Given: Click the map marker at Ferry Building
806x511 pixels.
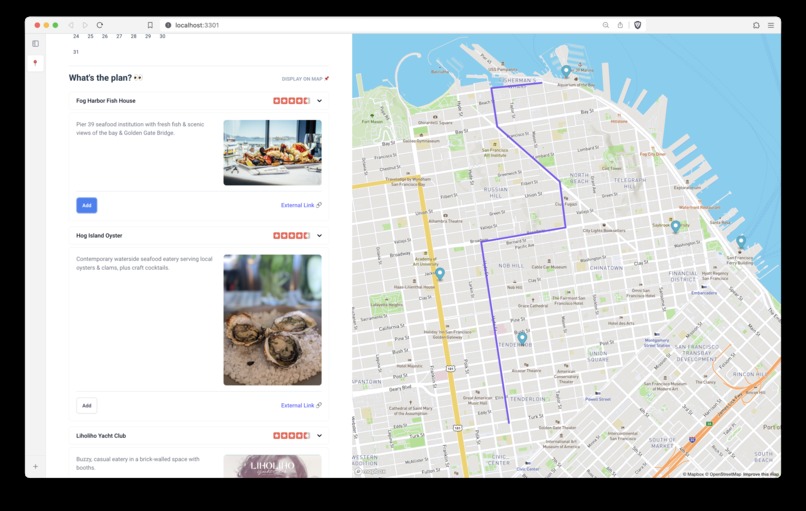Looking at the screenshot, I should tap(741, 241).
